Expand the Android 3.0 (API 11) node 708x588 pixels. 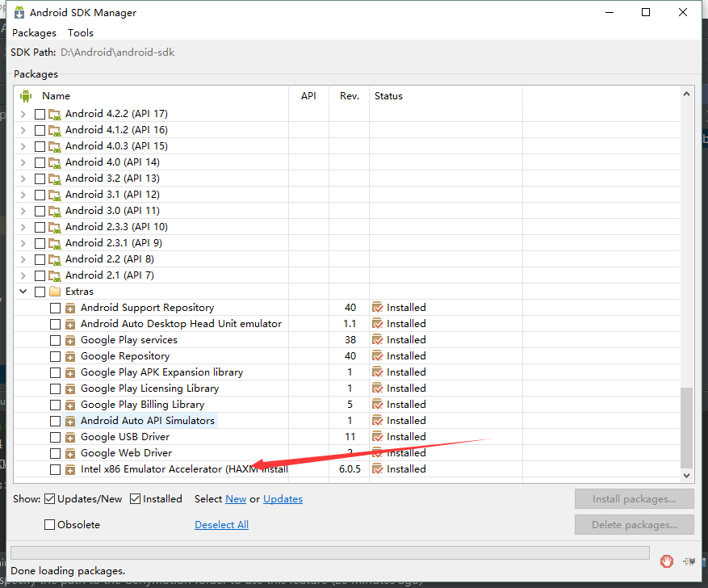(23, 212)
